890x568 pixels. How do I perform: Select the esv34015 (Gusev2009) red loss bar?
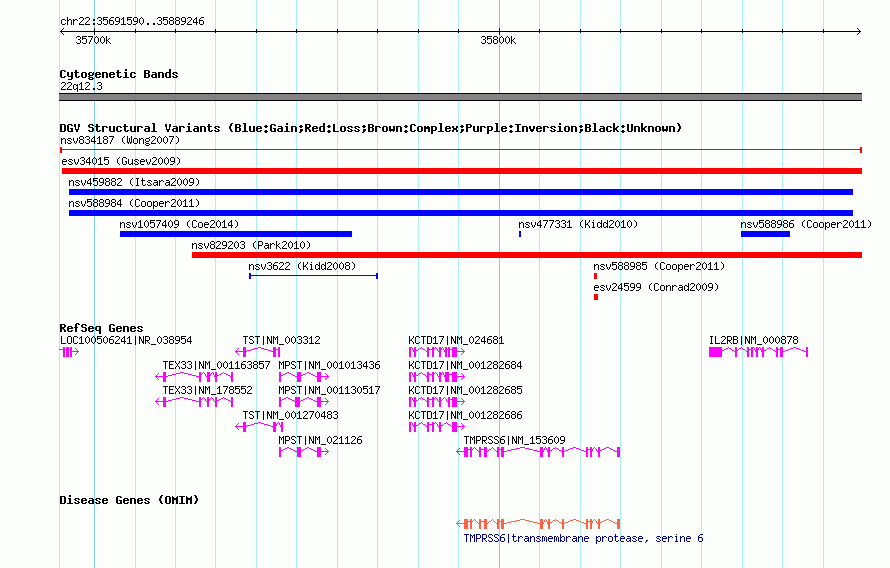(461, 171)
